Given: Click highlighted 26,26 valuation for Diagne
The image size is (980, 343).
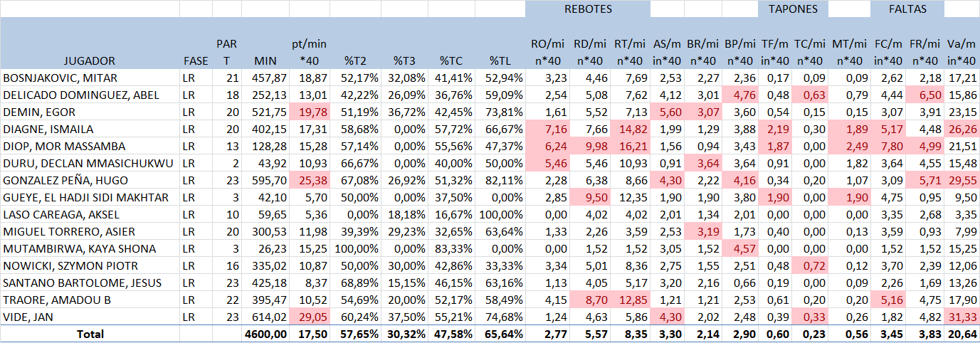Looking at the screenshot, I should pos(962,129).
